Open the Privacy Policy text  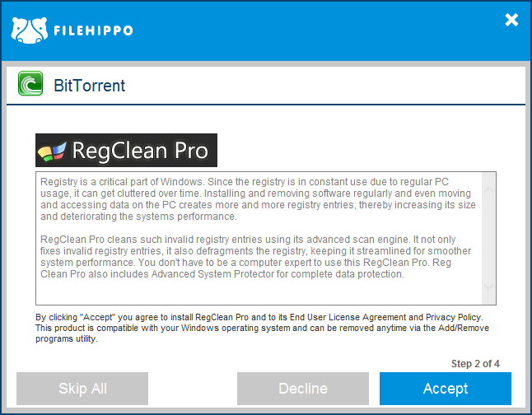[453, 317]
